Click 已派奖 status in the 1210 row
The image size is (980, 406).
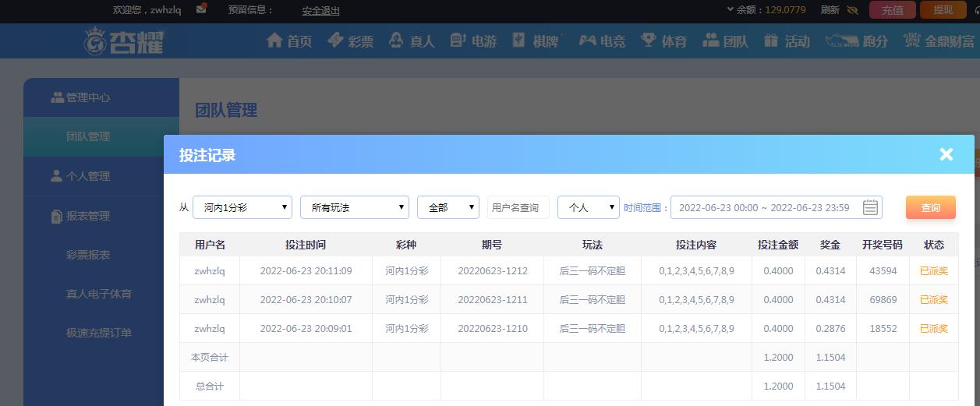click(x=934, y=328)
